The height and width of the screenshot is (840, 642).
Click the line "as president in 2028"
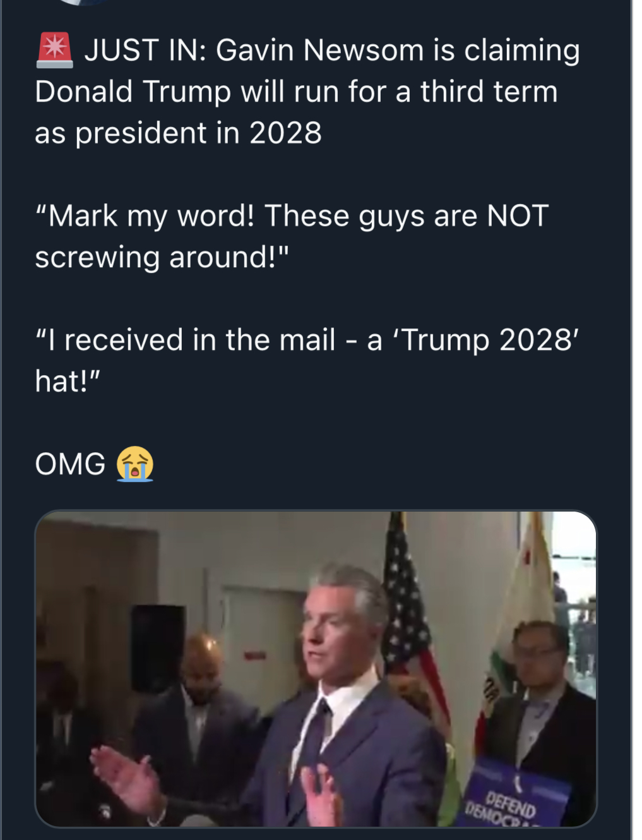pyautogui.click(x=178, y=133)
